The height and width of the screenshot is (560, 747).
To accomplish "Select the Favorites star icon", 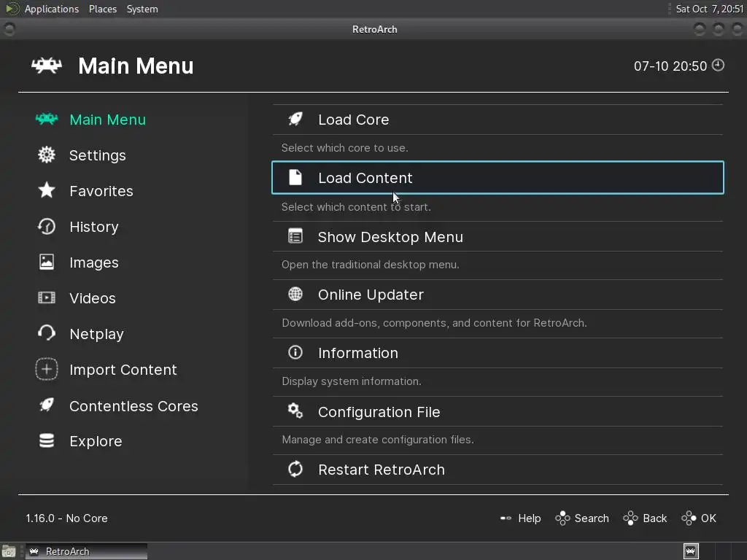I will 47,191.
